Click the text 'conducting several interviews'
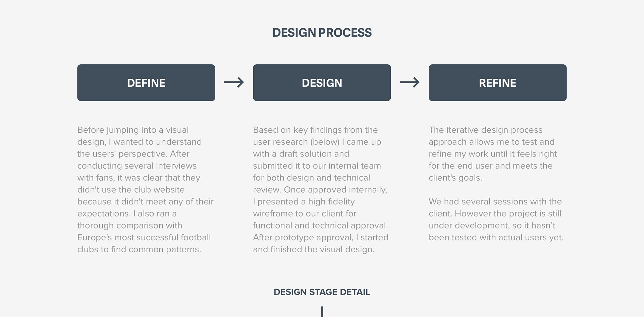Screen dimensions: 644x317 pyautogui.click(x=137, y=166)
